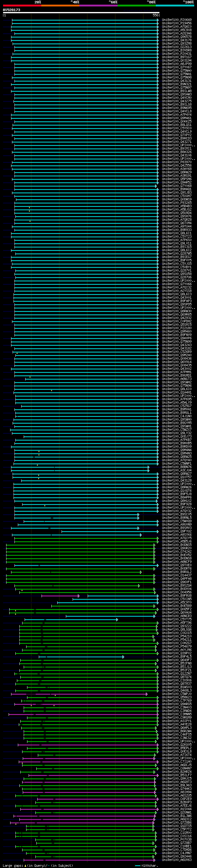197x868 pixels.
Task: Select the UniRef100_Q03194 label
Action: (177, 61)
